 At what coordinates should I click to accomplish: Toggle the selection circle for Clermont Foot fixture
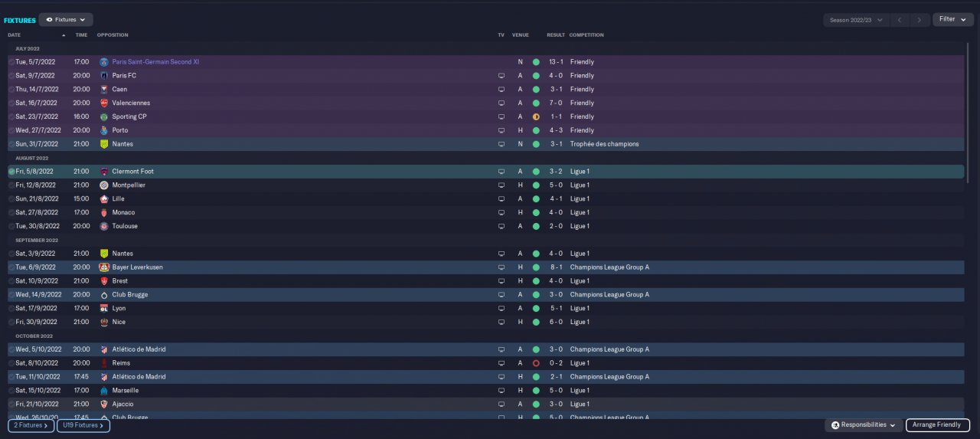pyautogui.click(x=11, y=172)
